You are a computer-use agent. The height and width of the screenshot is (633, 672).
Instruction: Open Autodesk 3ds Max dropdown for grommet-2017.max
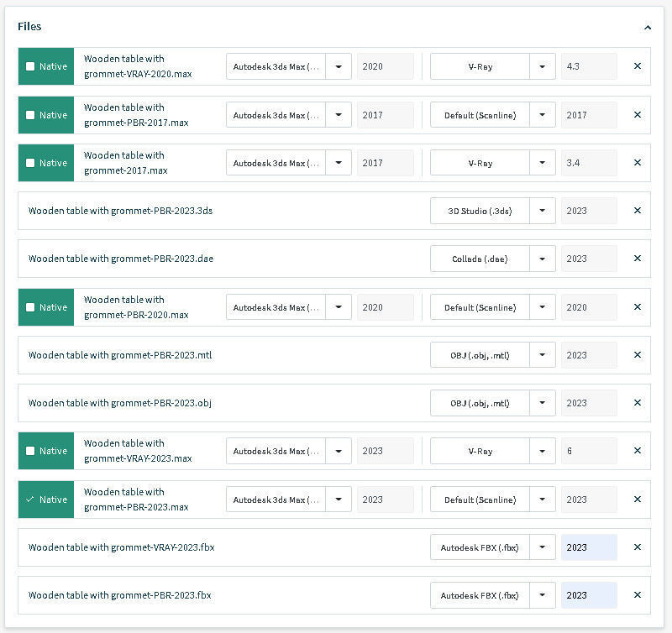coord(339,163)
